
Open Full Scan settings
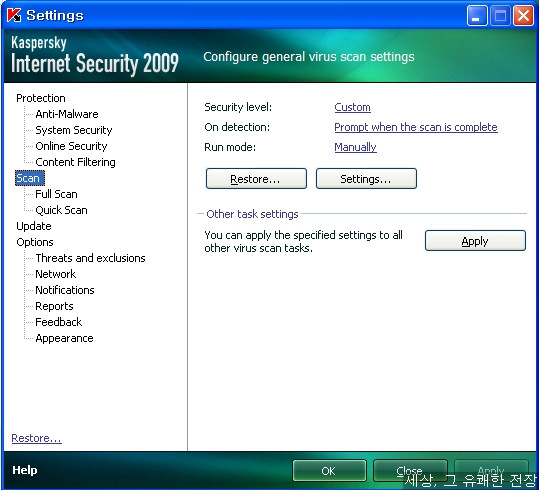[x=56, y=194]
